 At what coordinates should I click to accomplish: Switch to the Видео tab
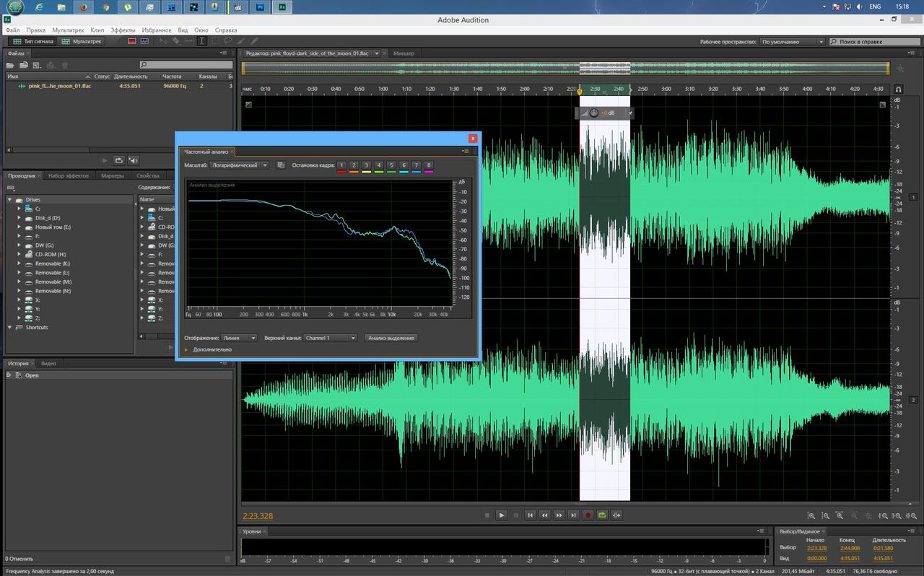48,363
